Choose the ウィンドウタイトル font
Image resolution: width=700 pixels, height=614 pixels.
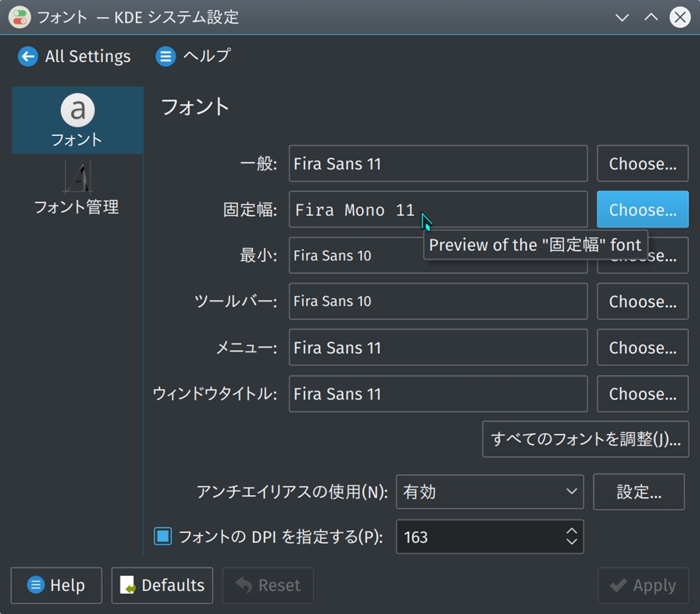[643, 394]
